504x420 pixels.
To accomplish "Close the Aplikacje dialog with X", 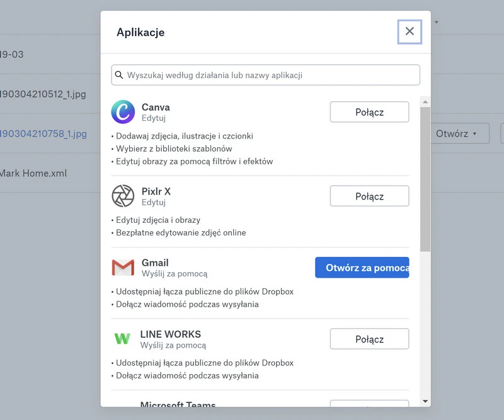I will pos(409,31).
